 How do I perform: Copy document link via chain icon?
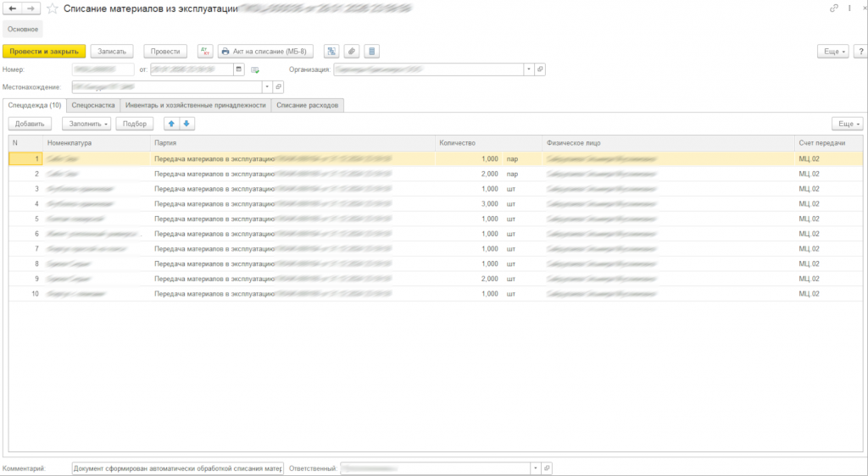pos(834,8)
